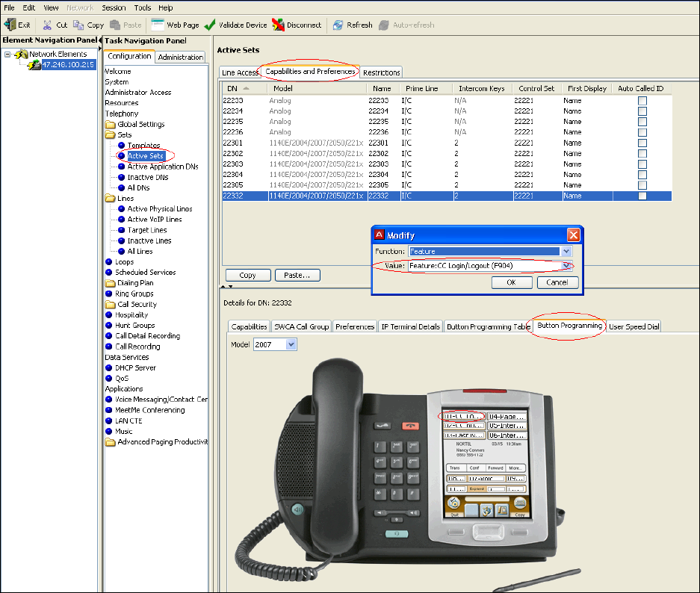Image resolution: width=700 pixels, height=593 pixels.
Task: Select Active VoIP Lines item
Action: pos(155,220)
